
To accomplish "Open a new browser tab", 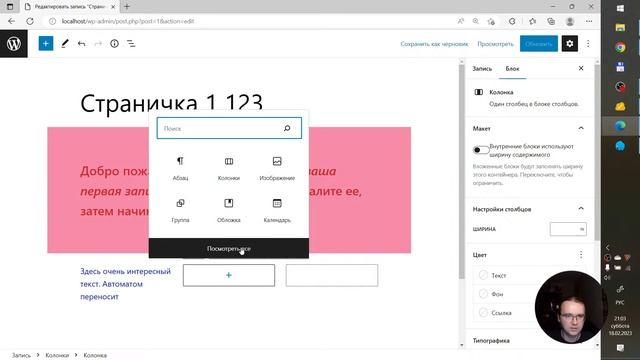I will pyautogui.click(x=127, y=7).
